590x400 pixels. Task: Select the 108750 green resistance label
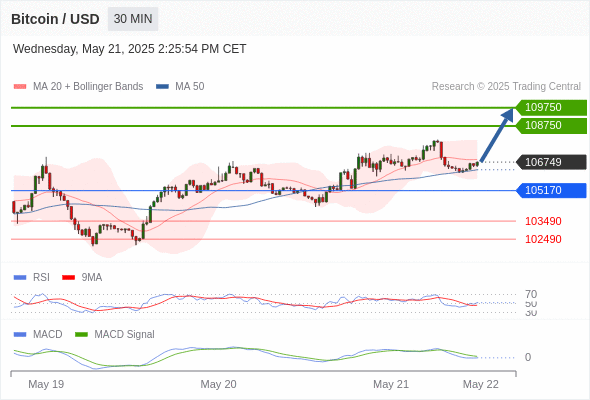click(551, 125)
